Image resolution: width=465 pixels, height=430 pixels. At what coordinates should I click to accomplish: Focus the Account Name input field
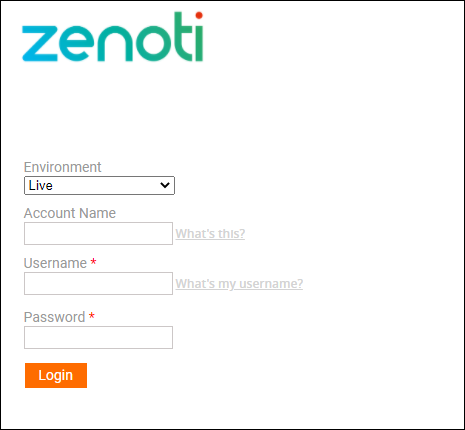tap(98, 234)
